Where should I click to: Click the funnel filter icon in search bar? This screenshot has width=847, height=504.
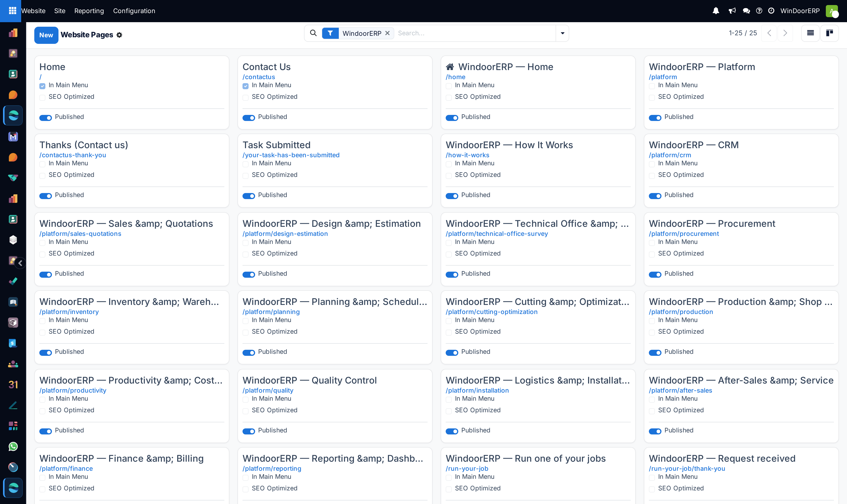[330, 33]
